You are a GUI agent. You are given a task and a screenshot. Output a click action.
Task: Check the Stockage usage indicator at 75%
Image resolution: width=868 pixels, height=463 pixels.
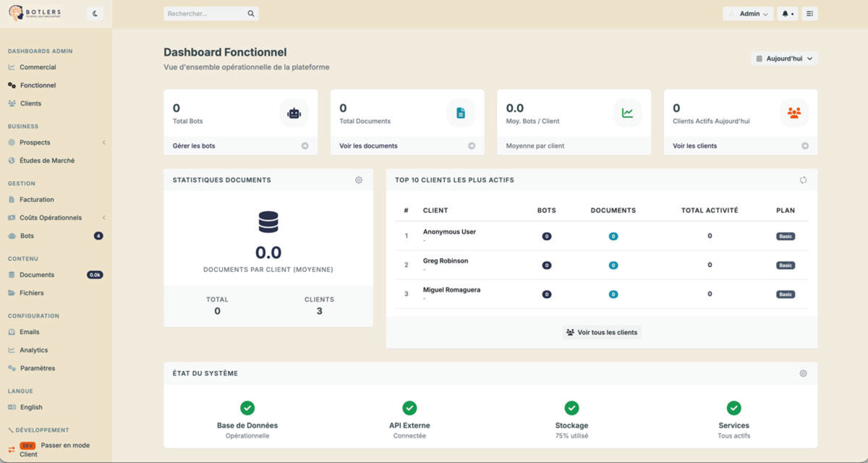(x=571, y=408)
